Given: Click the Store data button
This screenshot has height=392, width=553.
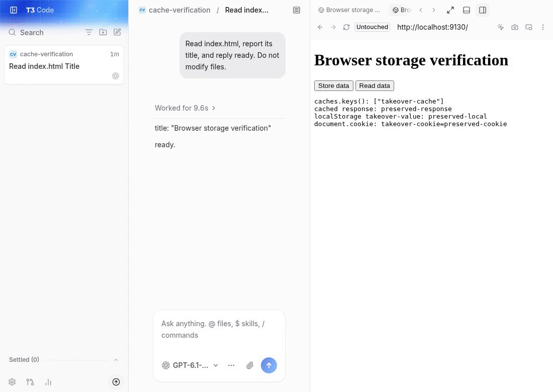Looking at the screenshot, I should click(334, 85).
